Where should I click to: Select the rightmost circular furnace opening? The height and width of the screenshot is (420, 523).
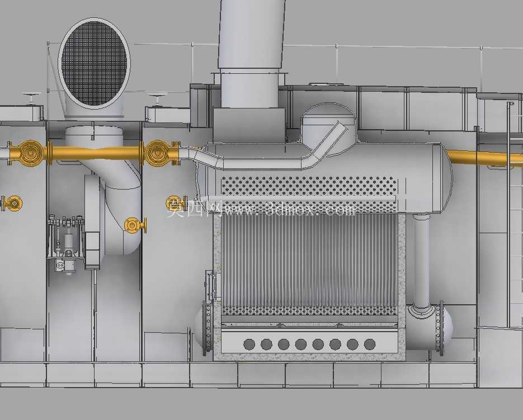370,345
